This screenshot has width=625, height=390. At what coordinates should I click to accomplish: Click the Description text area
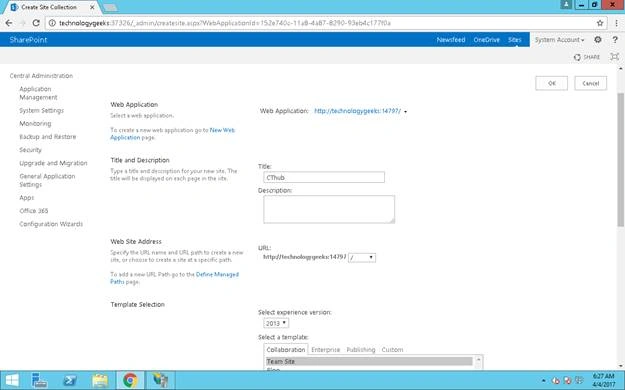point(329,209)
